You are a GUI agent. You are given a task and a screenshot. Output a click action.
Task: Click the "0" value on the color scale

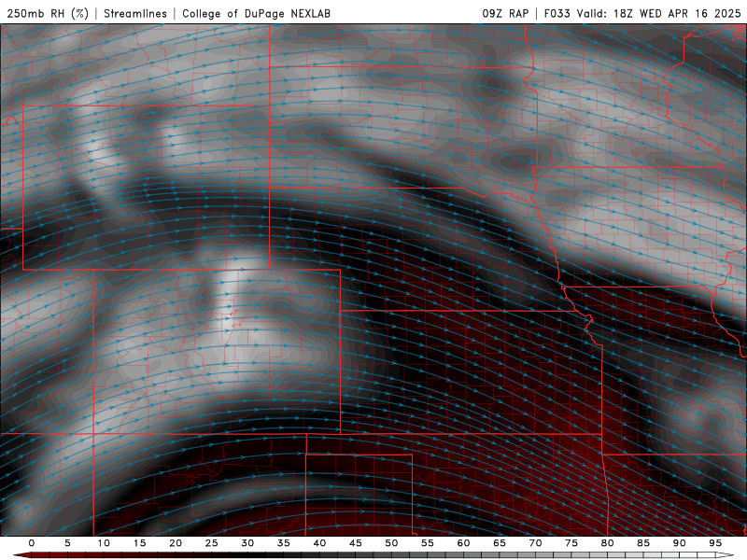[32, 543]
